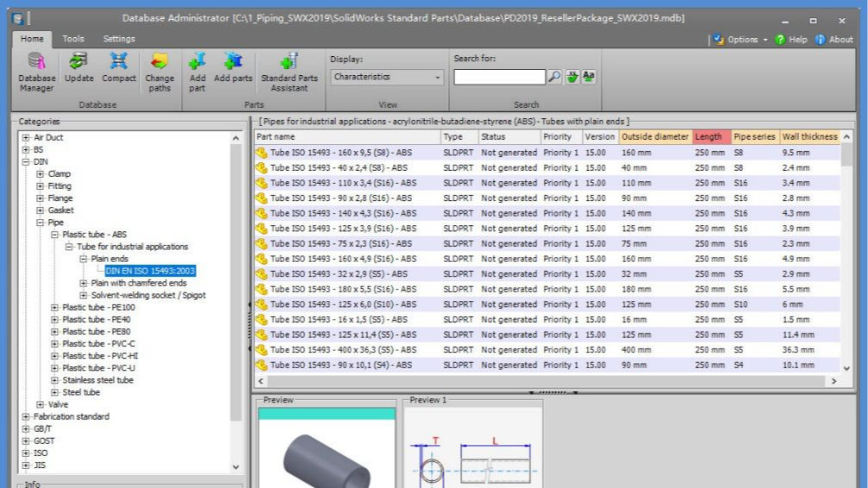Click part icon for Tube 40 x 2,4 (S8)

261,167
